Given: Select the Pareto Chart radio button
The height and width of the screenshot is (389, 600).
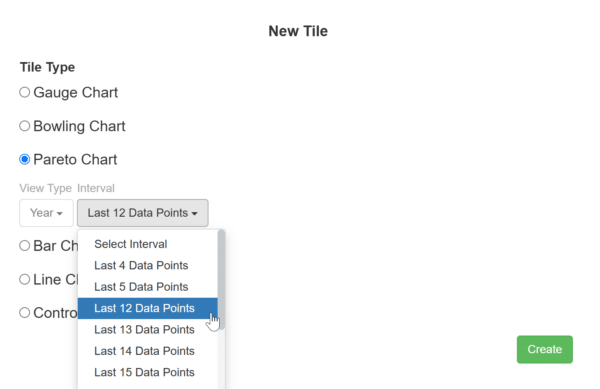Looking at the screenshot, I should click(24, 159).
